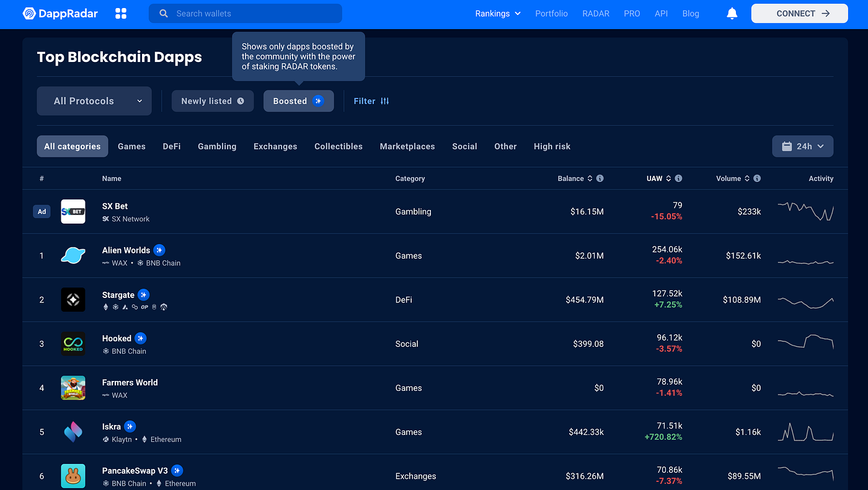
Task: Click the Farmers World dapp thumbnail
Action: pos(73,388)
